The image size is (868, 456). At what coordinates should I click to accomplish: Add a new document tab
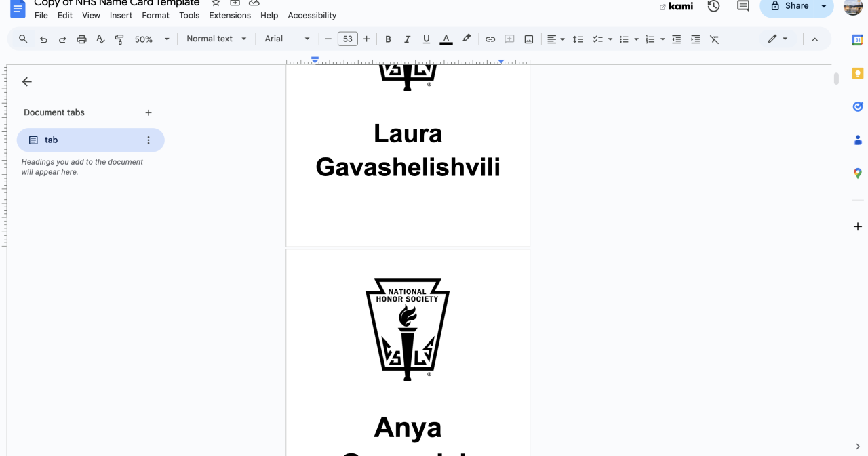(149, 113)
